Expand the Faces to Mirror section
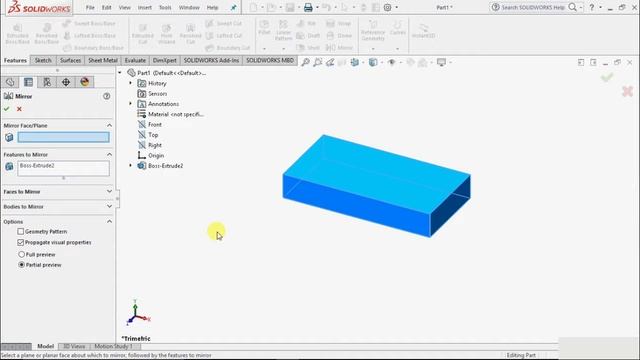640x360 pixels. pyautogui.click(x=109, y=191)
